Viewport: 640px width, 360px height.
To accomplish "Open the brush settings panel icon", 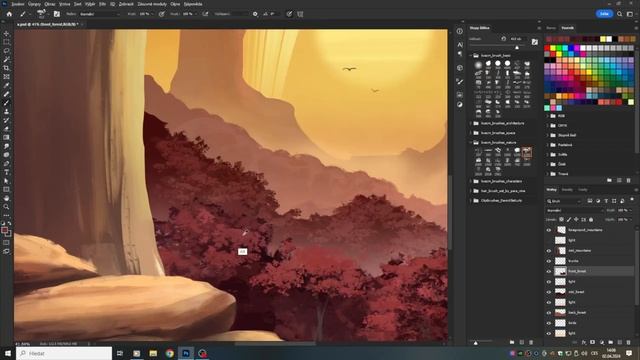I will point(57,14).
